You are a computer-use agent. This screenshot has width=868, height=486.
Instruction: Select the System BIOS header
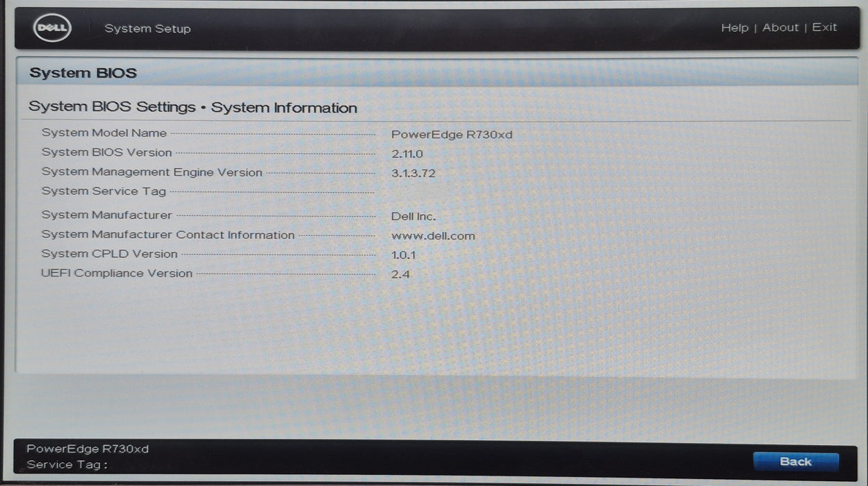point(83,73)
